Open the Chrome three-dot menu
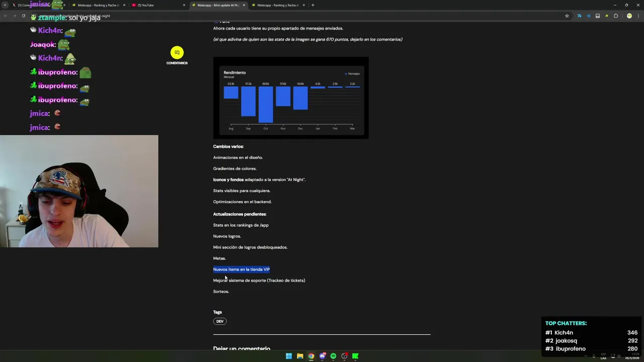The width and height of the screenshot is (644, 362). 638,16
